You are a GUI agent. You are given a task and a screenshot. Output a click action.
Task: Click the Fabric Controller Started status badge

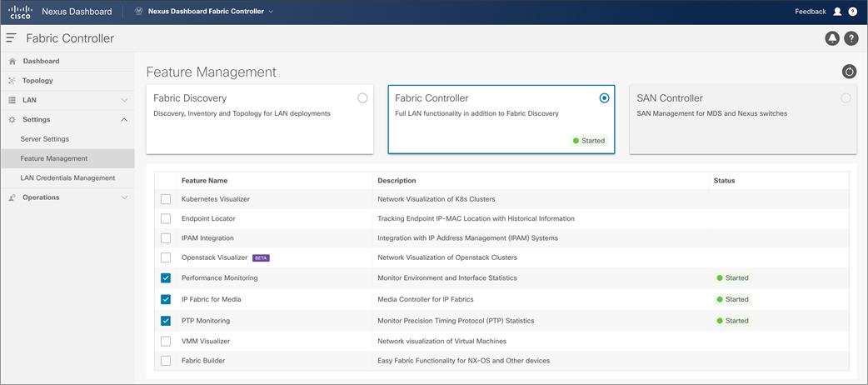589,141
